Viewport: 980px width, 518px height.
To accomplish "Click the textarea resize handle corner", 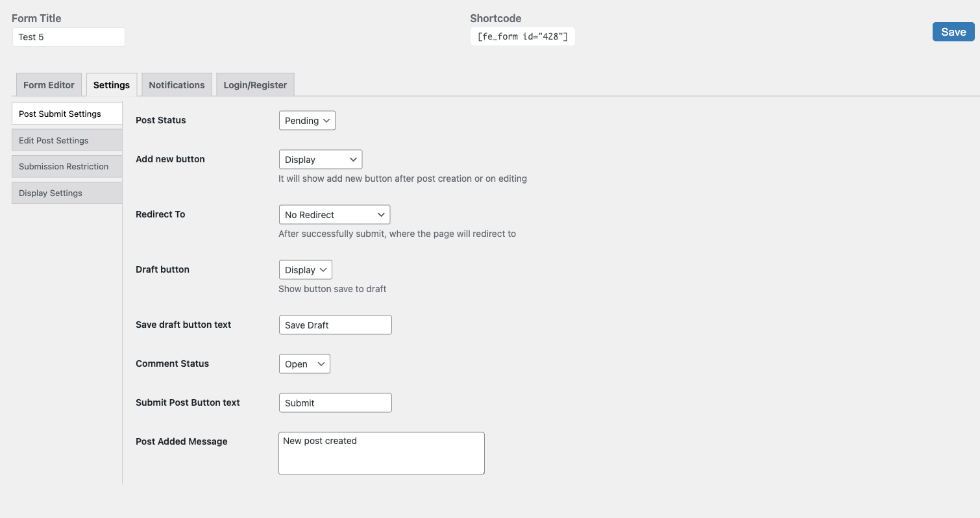I will click(482, 472).
